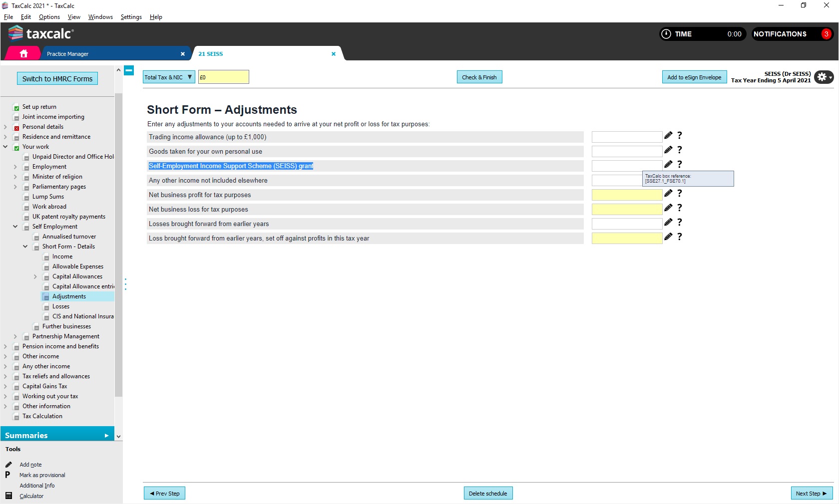839x504 pixels.
Task: Click pencil icon for Goods taken row
Action: [668, 150]
